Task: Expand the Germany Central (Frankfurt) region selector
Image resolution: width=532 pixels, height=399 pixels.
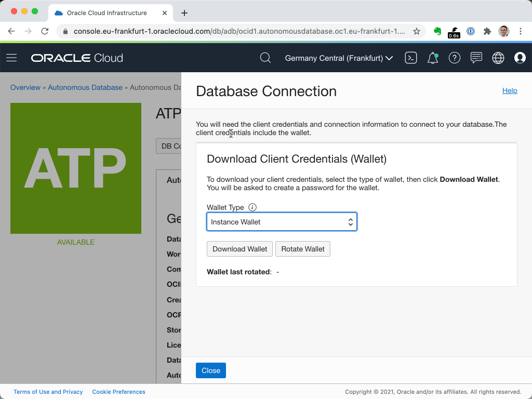Action: (x=339, y=58)
